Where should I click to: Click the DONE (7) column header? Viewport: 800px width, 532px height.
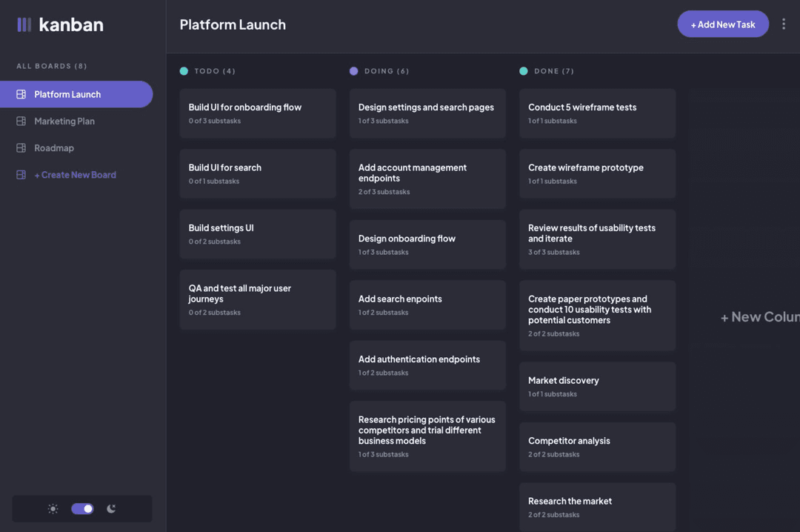coord(554,71)
